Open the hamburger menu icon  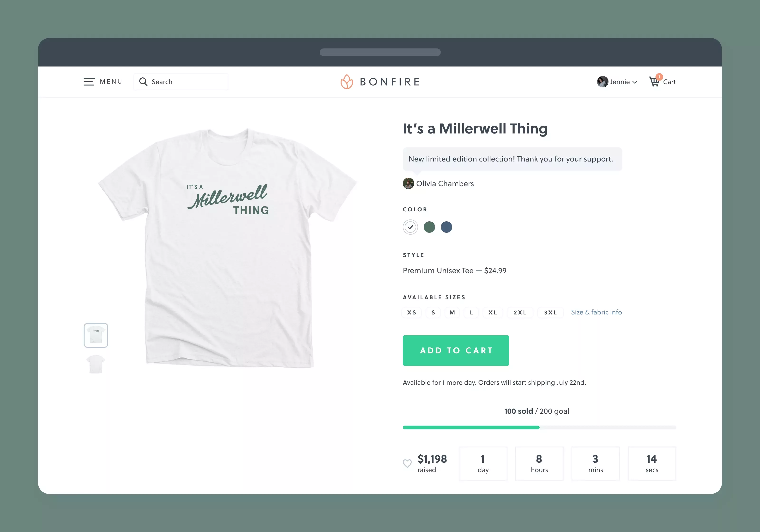89,82
